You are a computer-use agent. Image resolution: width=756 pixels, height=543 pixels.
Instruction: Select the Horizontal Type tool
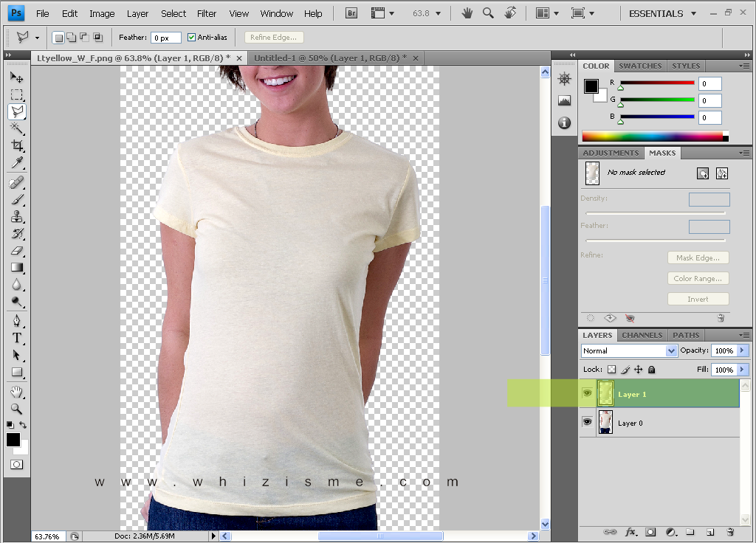pos(16,338)
